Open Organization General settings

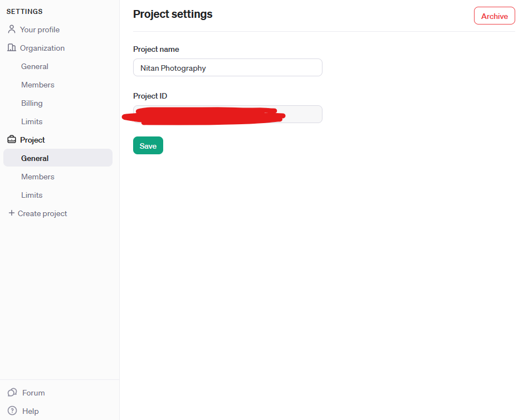pos(35,66)
